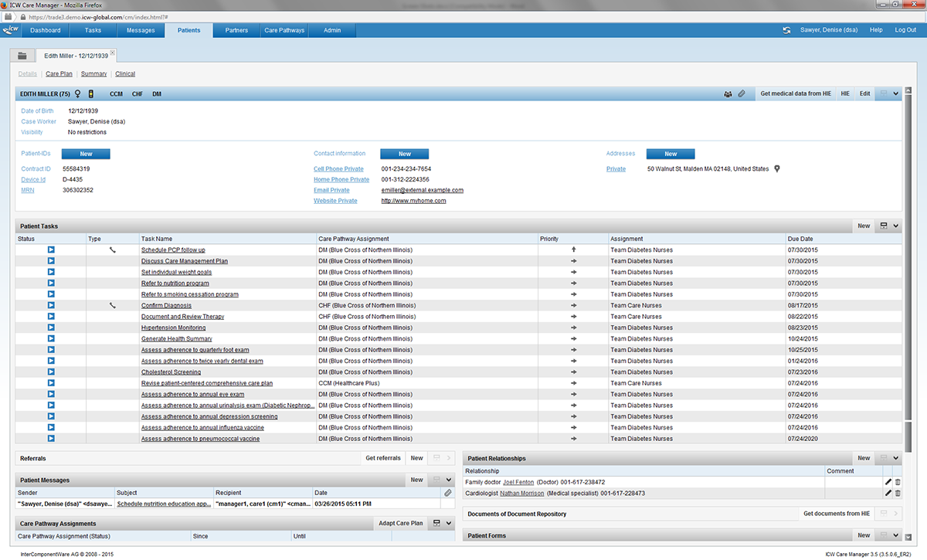Open Care Pathways in navigation bar
This screenshot has height=560, width=927.
tap(284, 30)
